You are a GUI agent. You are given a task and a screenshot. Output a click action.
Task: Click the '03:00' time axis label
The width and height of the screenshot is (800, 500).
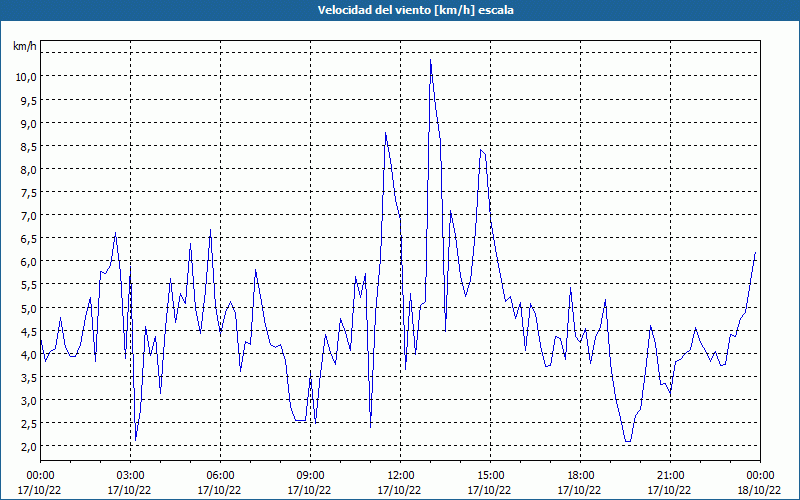click(x=130, y=476)
